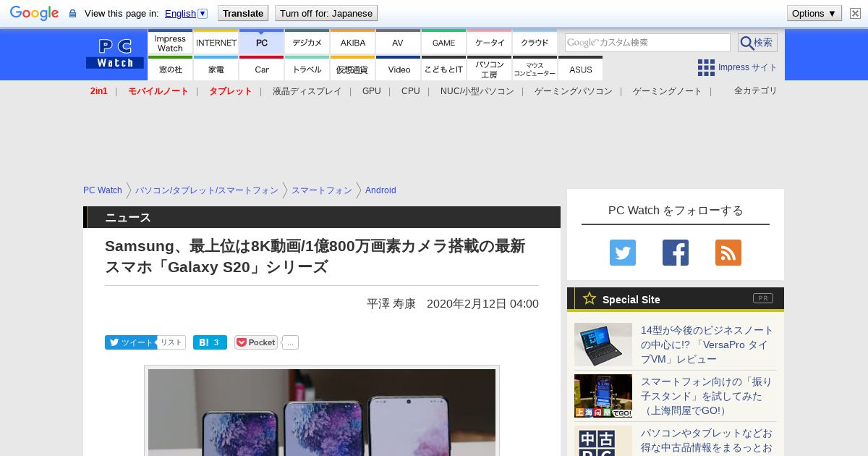Follow PC Watch on Twitter icon
This screenshot has height=456, width=868.
coord(623,253)
